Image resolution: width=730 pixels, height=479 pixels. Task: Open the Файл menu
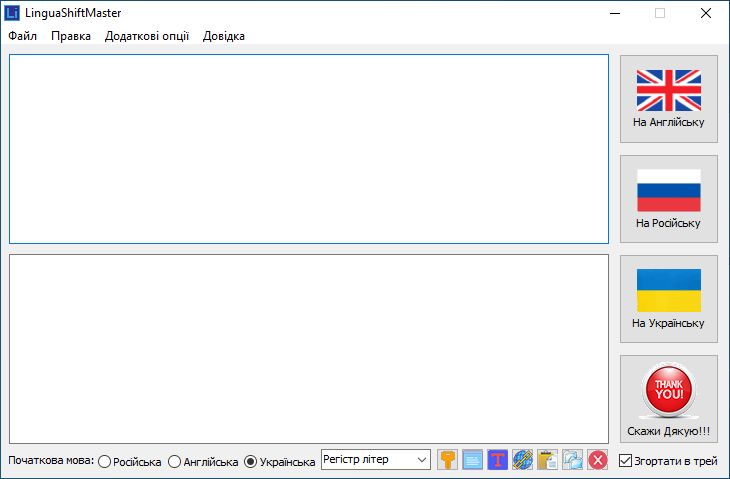(22, 36)
